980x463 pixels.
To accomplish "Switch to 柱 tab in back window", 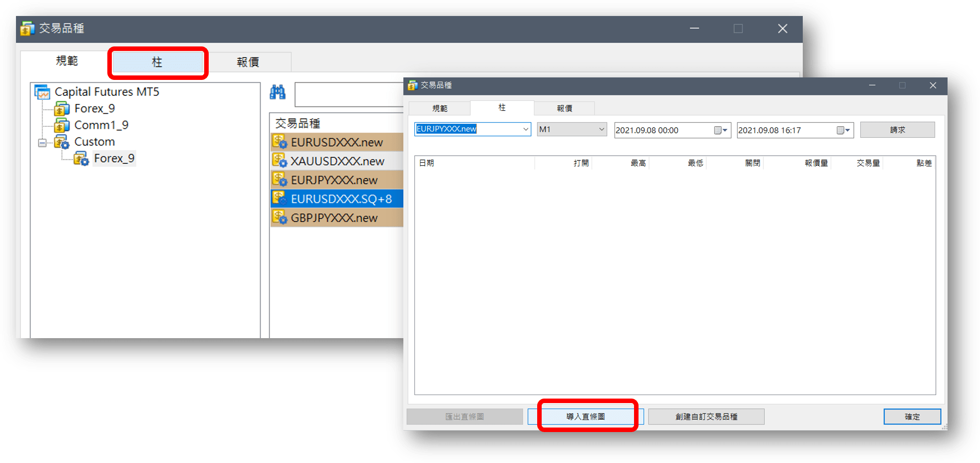I will point(157,62).
